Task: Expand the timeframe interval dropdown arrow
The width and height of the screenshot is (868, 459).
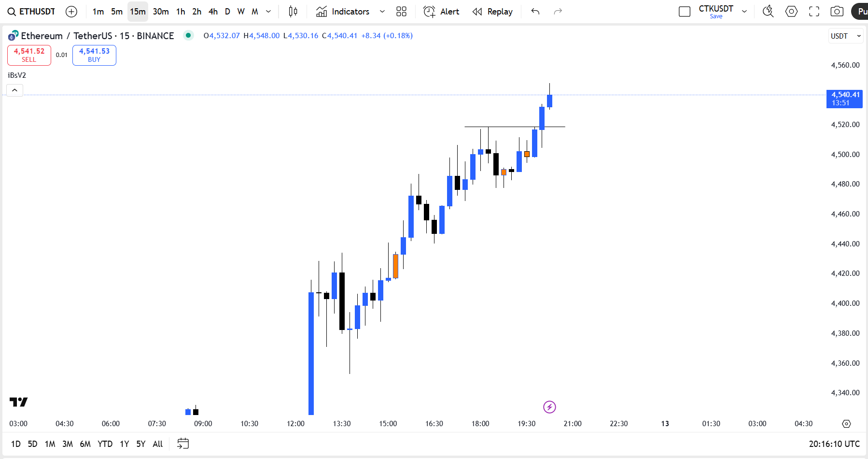Action: [x=269, y=12]
